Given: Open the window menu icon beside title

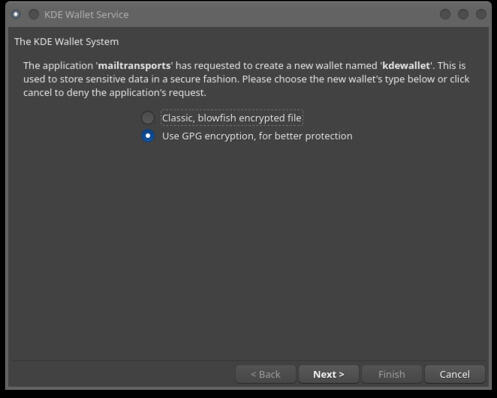Looking at the screenshot, I should click(x=16, y=14).
